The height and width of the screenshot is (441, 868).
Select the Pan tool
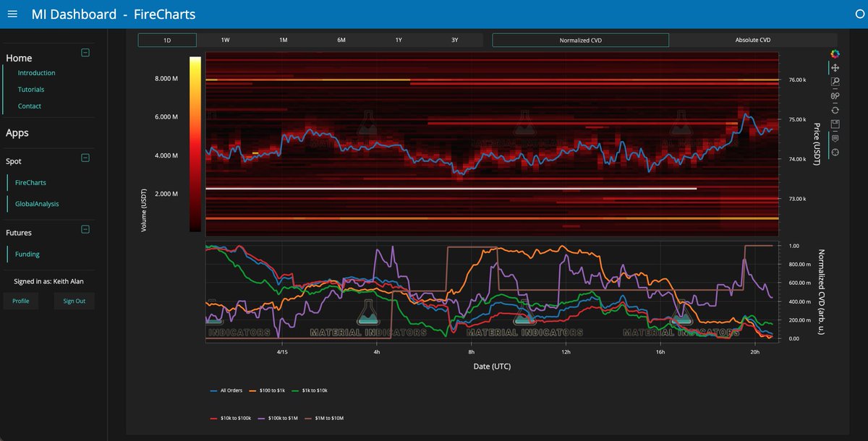(x=835, y=67)
